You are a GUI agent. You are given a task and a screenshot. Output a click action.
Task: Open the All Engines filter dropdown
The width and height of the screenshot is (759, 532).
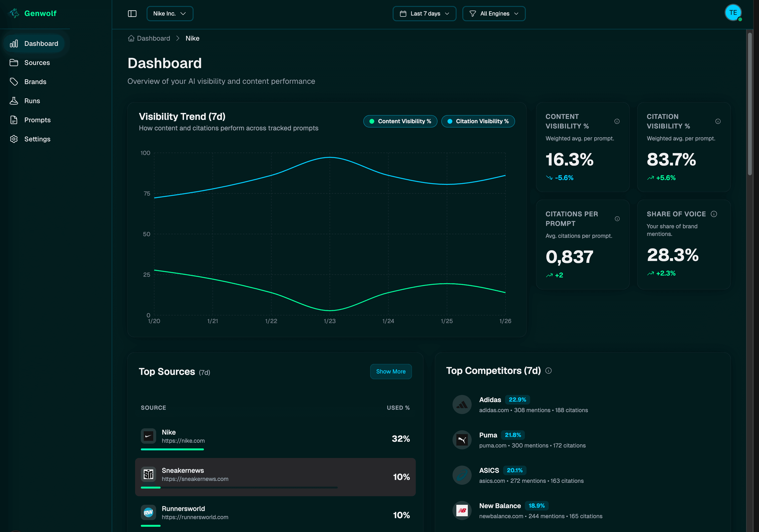494,13
